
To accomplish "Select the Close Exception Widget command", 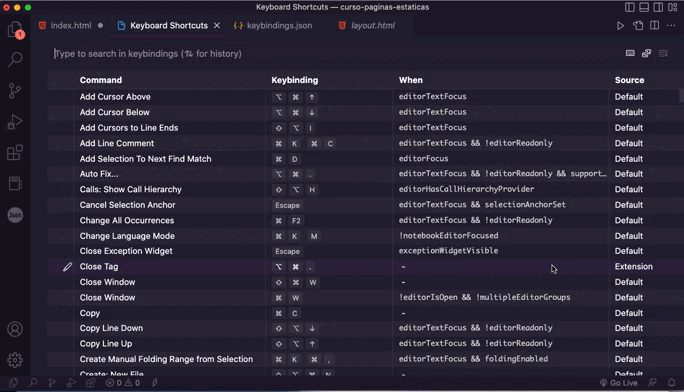I will (126, 251).
